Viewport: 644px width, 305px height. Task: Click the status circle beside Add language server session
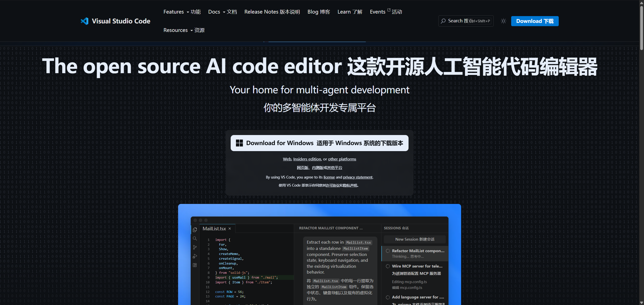[388, 297]
